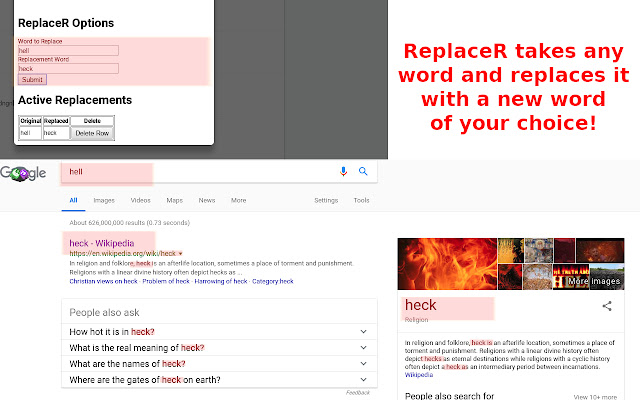Open 'Harrowing of heck' sublink
This screenshot has height=400, width=640.
(x=221, y=281)
